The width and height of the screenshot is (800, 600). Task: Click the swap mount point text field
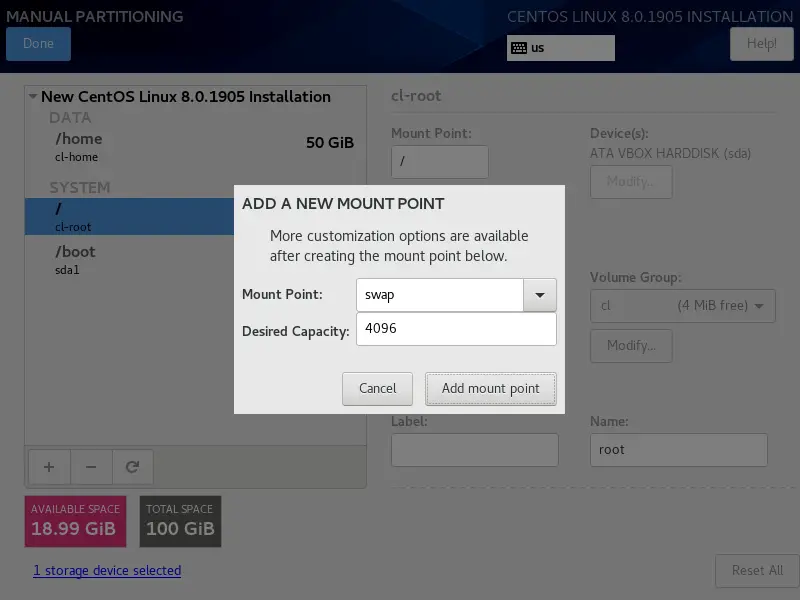click(x=440, y=295)
